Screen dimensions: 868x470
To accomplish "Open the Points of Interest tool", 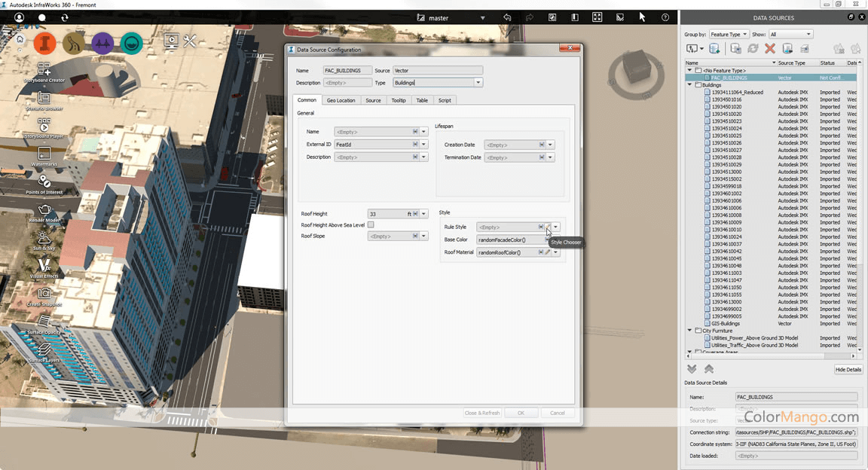I will [44, 182].
